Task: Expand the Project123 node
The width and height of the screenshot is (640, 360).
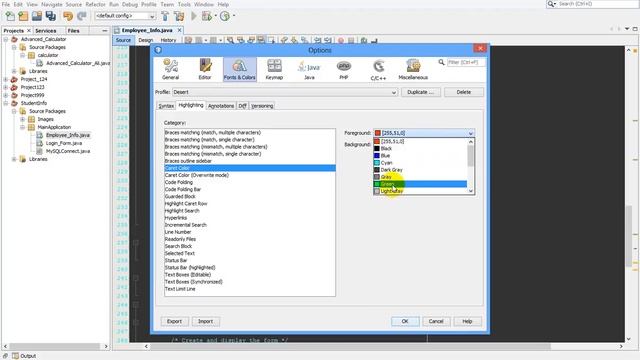Action: click(6, 87)
